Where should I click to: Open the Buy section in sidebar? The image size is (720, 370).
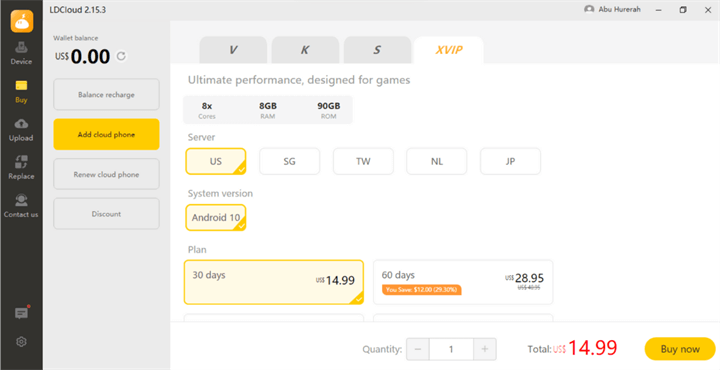[21, 92]
